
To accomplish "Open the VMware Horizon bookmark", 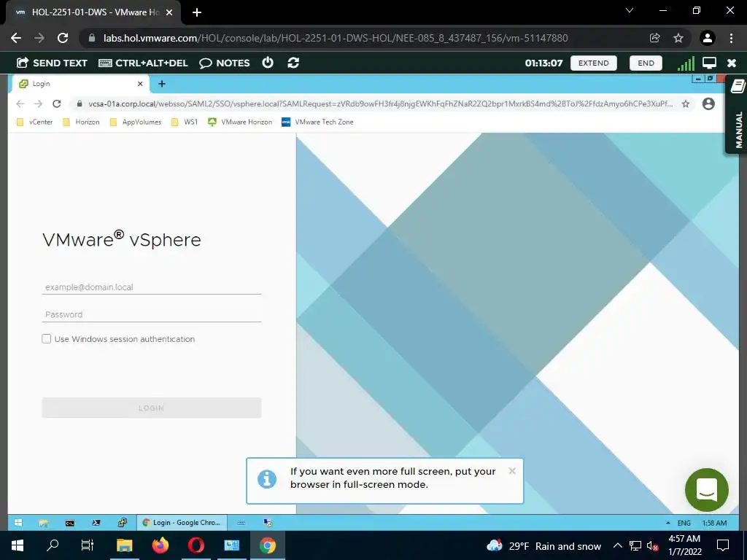I will click(239, 122).
